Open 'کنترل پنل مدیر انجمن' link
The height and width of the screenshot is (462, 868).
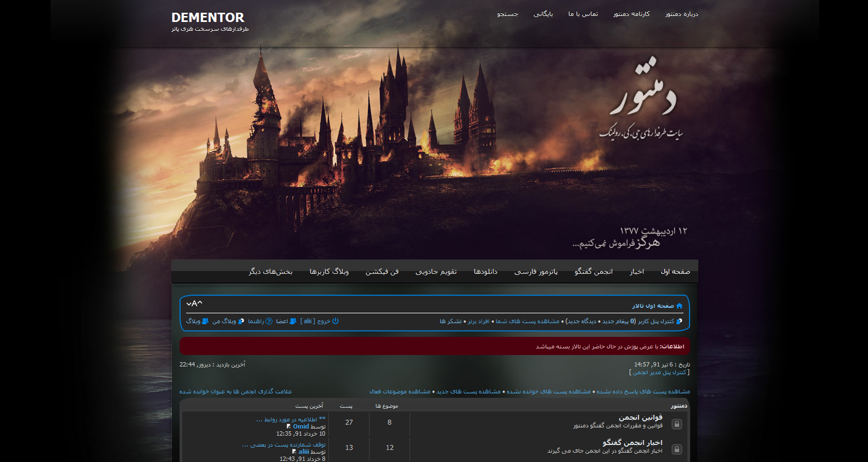click(659, 372)
